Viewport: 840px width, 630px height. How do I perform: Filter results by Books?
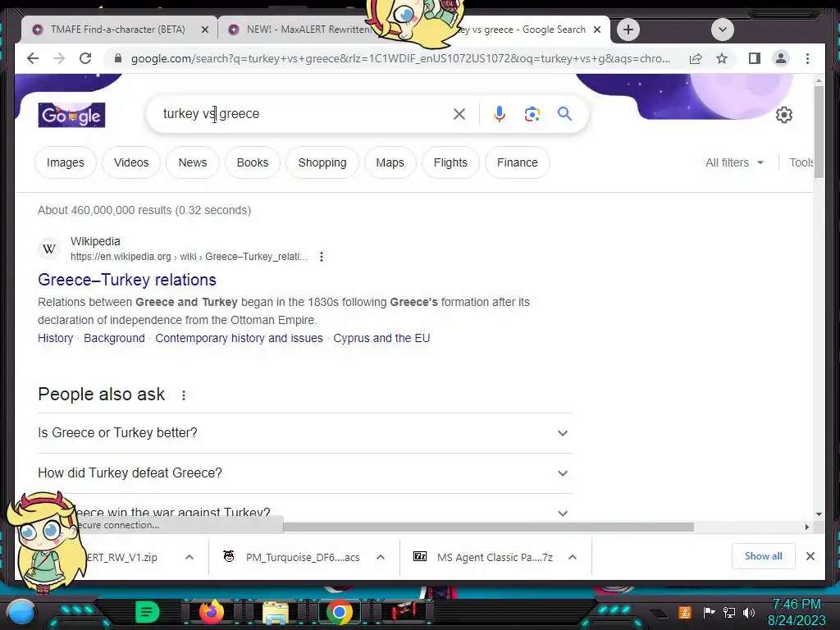253,162
